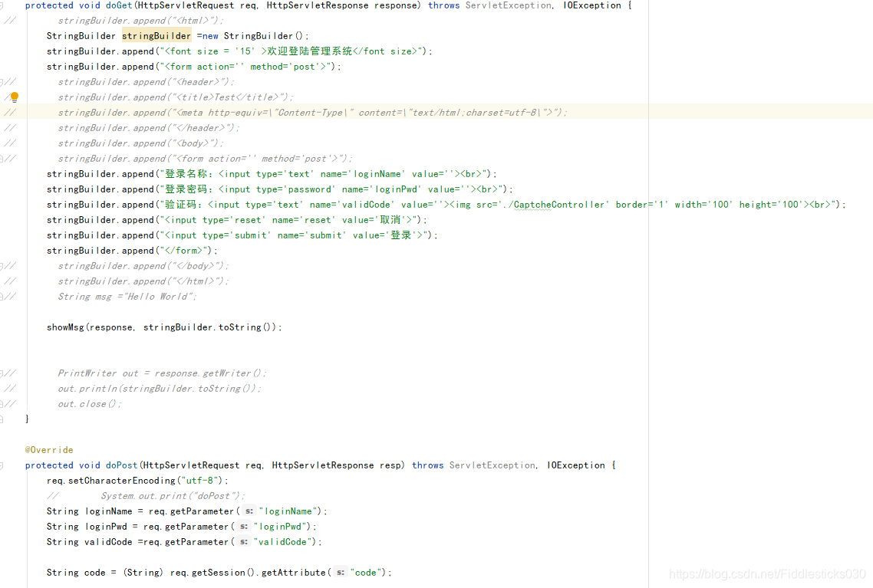This screenshot has width=873, height=588.
Task: Click the 登录密码 label text
Action: tap(186, 189)
